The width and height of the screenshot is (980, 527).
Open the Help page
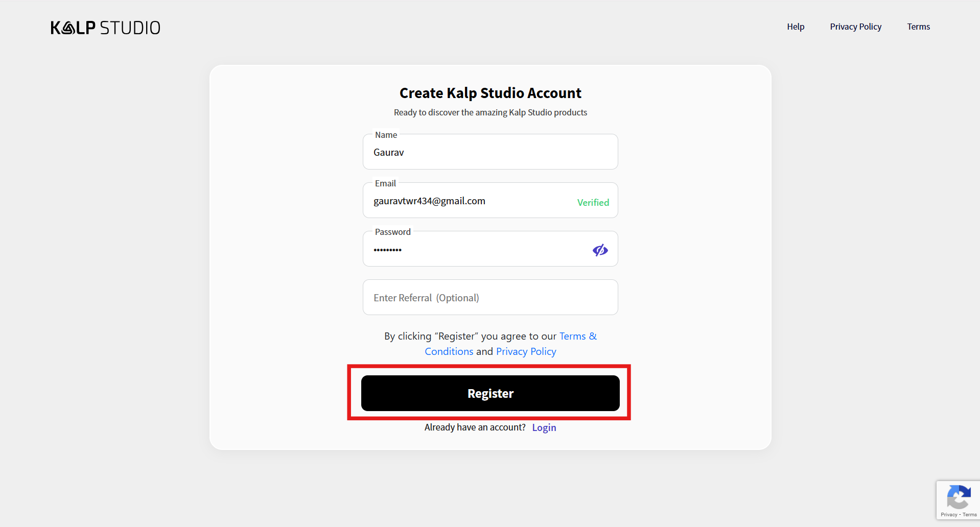pyautogui.click(x=795, y=27)
